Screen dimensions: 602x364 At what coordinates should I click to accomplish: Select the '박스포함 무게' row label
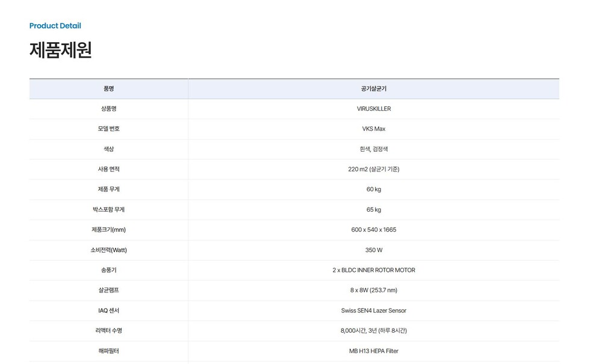pos(108,209)
